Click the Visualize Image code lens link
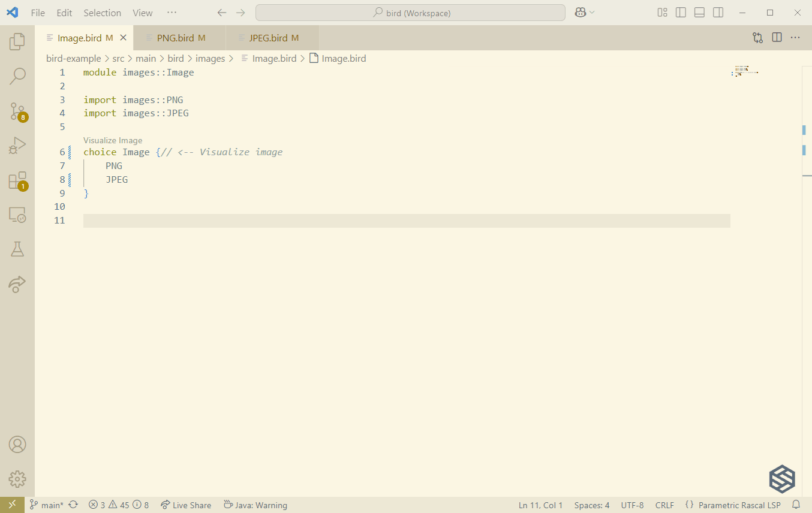Viewport: 812px width, 513px height. click(113, 140)
